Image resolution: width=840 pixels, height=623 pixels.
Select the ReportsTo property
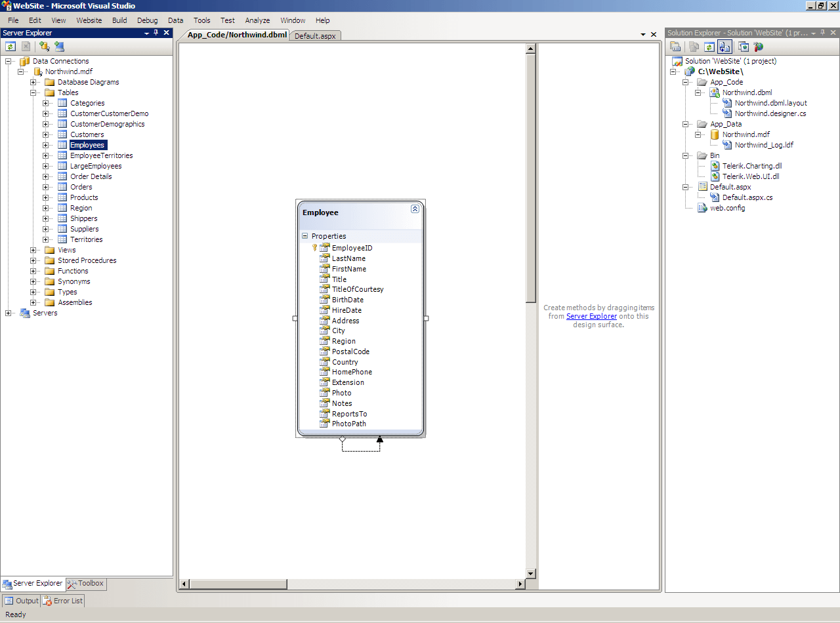349,414
